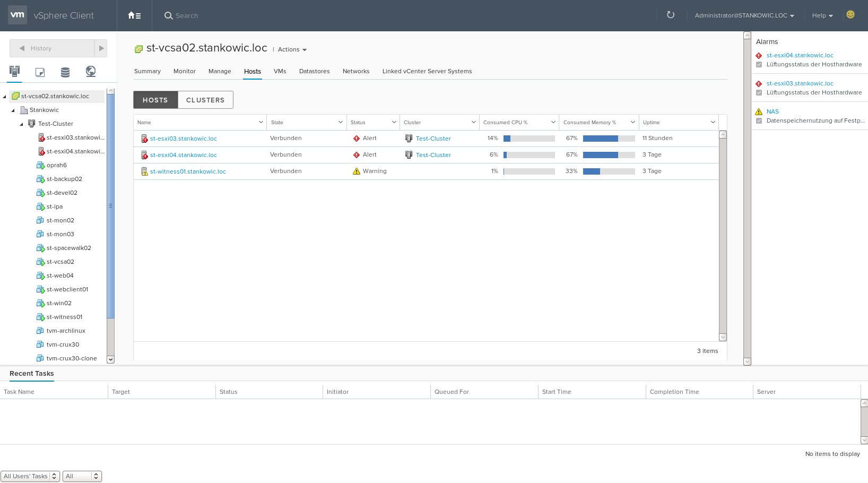The image size is (868, 483).
Task: Open st-esxi04.stankowic.loc alarm link
Action: (800, 55)
